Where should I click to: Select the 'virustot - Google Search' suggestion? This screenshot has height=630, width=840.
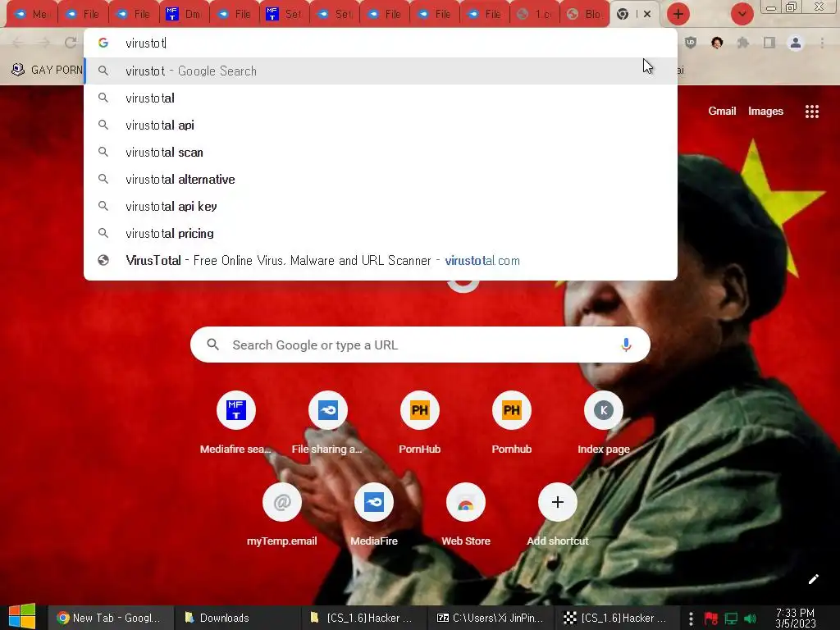pos(381,71)
